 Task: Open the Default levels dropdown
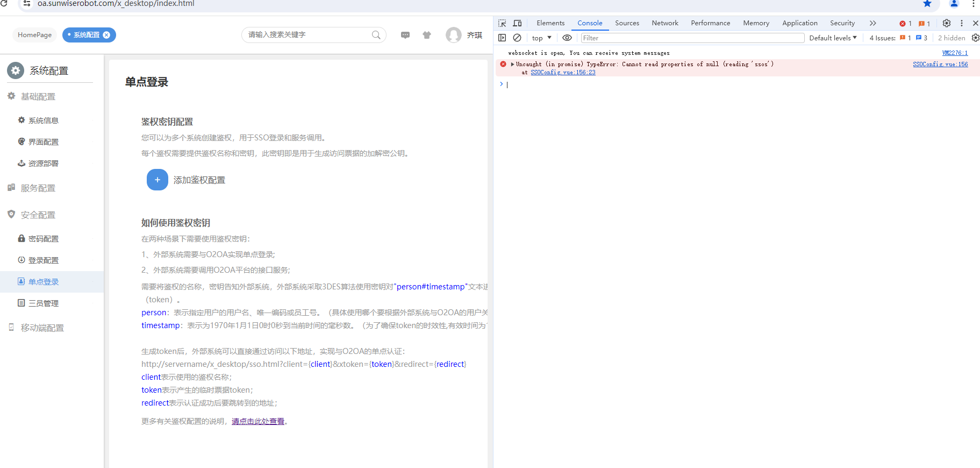point(833,38)
